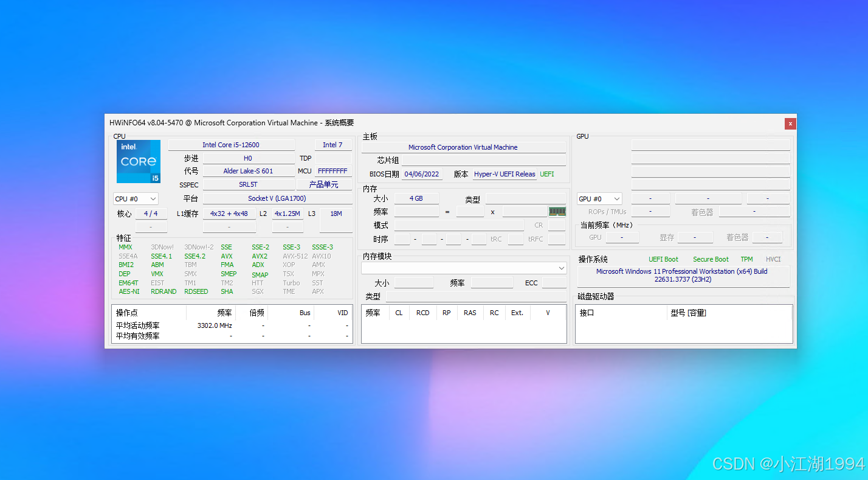Image resolution: width=868 pixels, height=480 pixels.
Task: Click the RCD timing column header
Action: pos(422,313)
